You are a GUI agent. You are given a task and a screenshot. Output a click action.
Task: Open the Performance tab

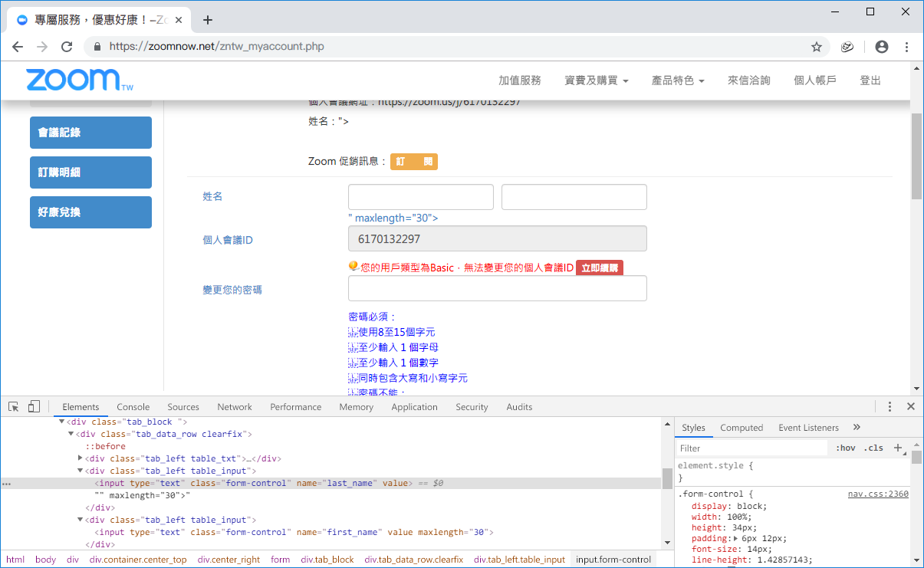296,407
